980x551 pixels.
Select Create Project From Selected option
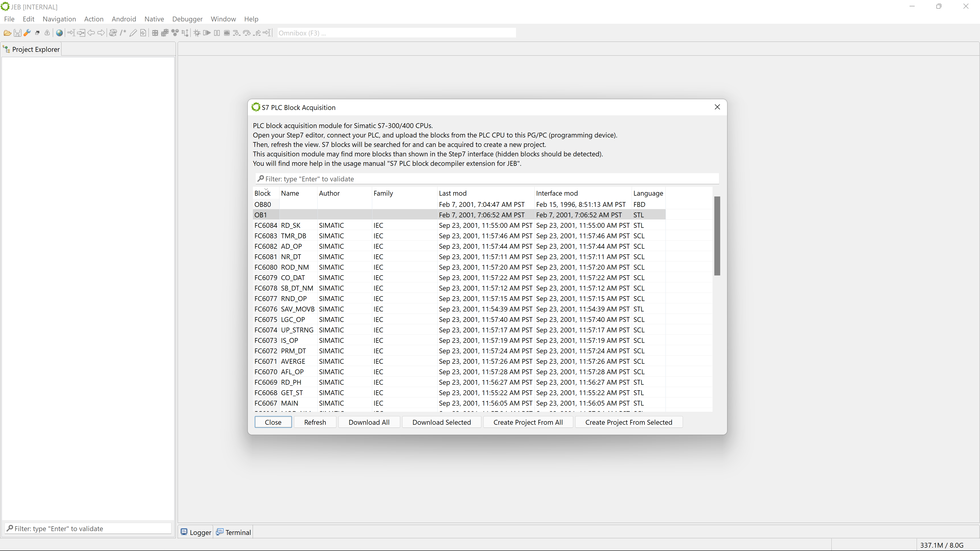pos(629,422)
